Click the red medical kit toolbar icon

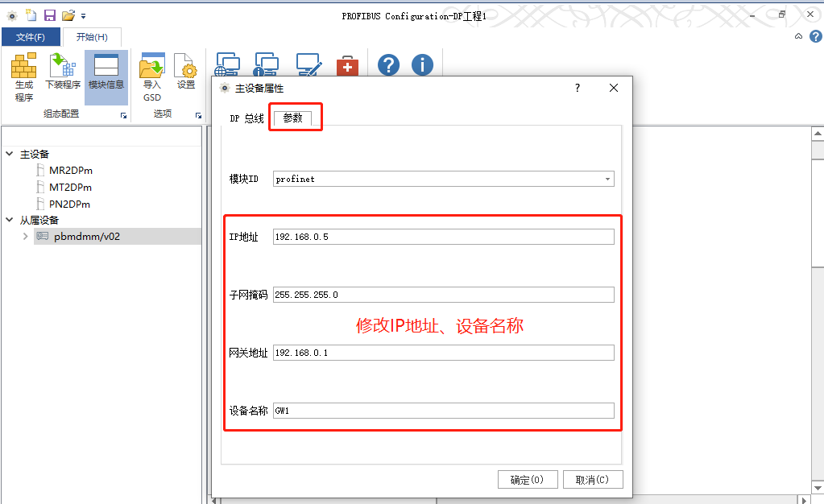click(347, 66)
